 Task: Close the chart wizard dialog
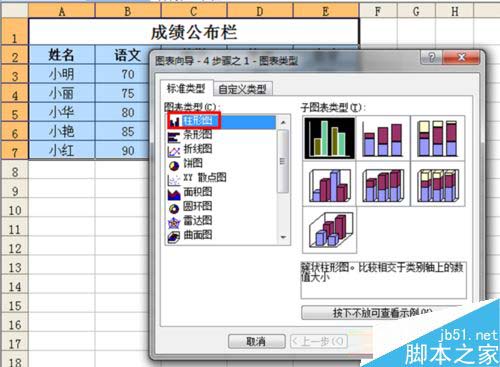[x=461, y=58]
